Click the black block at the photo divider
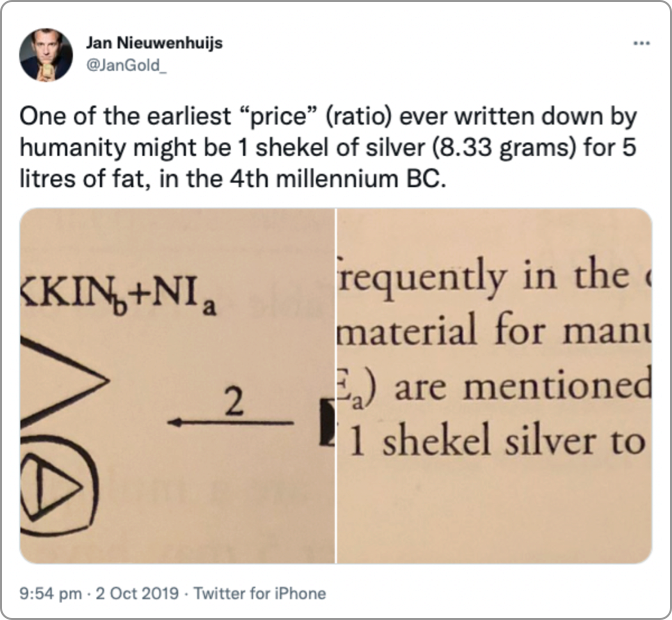This screenshot has width=672, height=620. (327, 422)
